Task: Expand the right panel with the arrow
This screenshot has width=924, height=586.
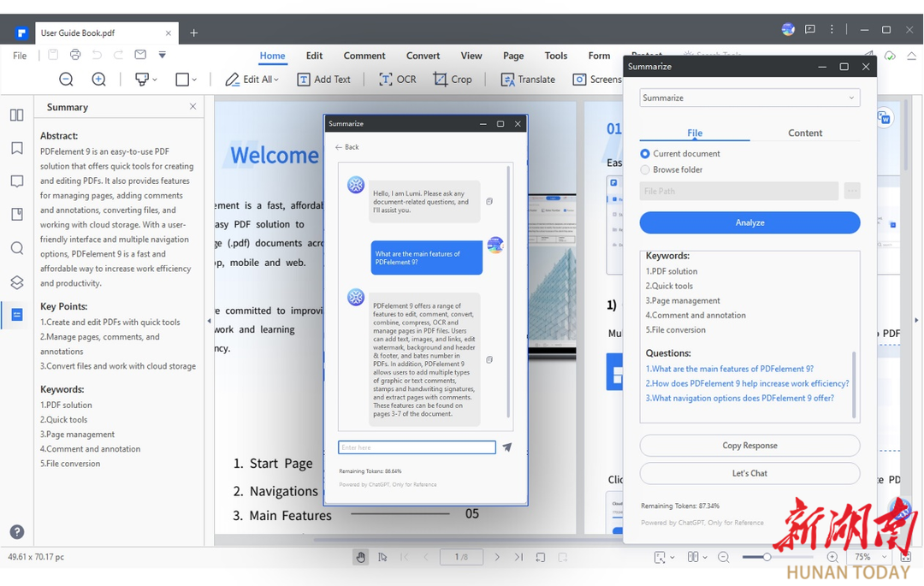Action: pyautogui.click(x=916, y=321)
